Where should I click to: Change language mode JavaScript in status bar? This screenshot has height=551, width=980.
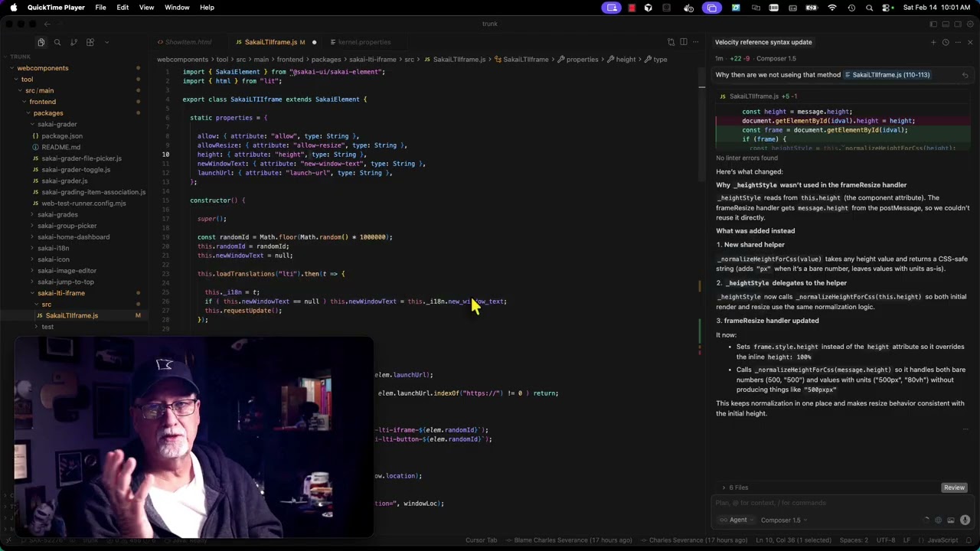[x=942, y=540]
